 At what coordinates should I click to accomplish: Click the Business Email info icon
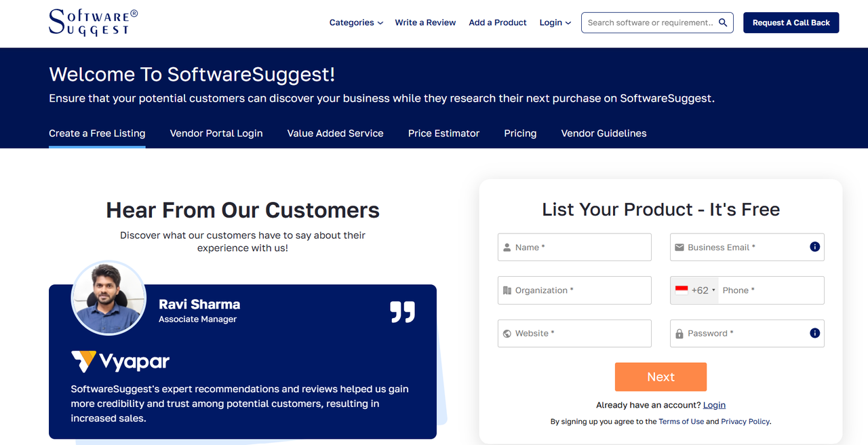click(815, 247)
